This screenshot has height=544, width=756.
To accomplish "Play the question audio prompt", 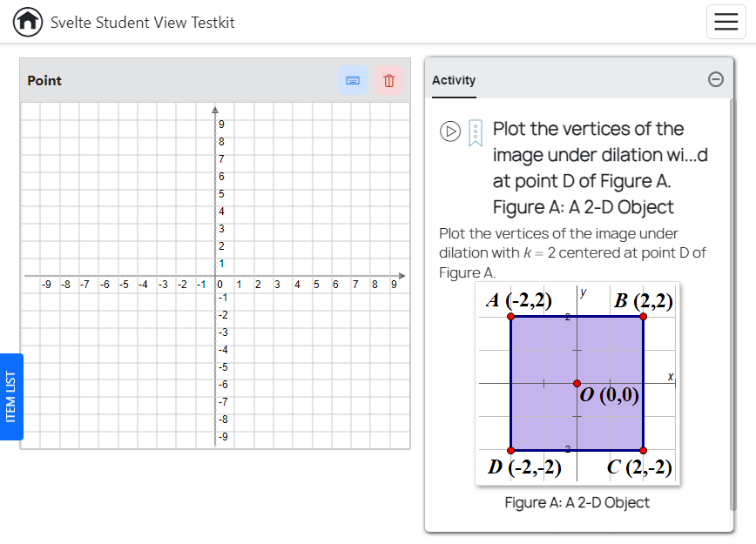I will (x=450, y=131).
